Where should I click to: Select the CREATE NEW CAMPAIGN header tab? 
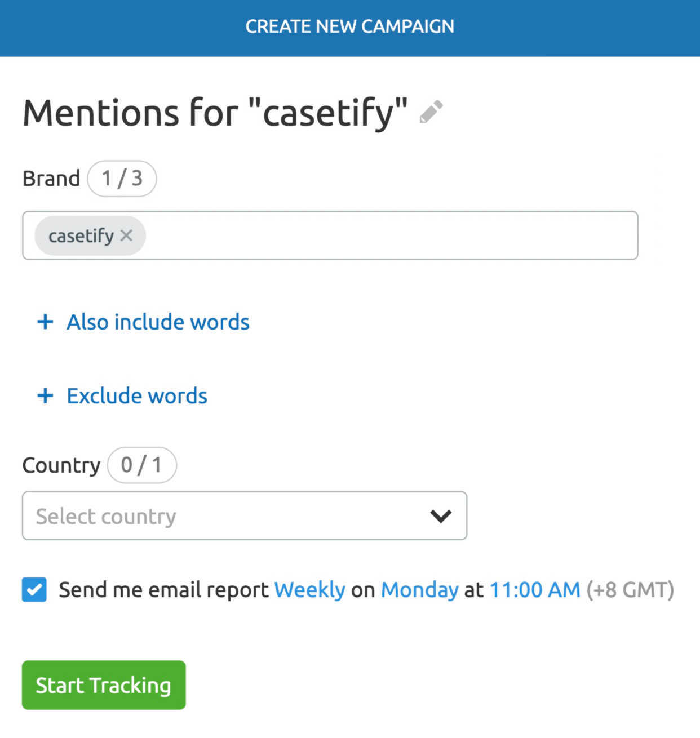pos(349,26)
